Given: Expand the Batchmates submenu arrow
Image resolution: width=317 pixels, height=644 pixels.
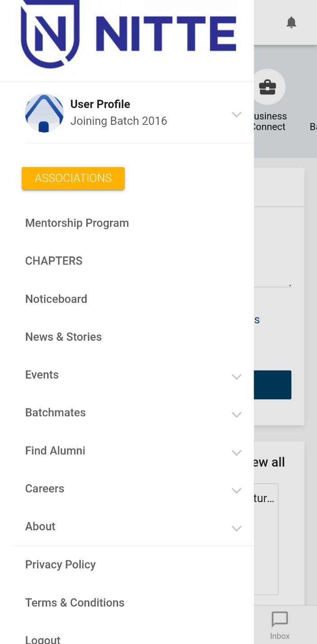Looking at the screenshot, I should pyautogui.click(x=237, y=415).
